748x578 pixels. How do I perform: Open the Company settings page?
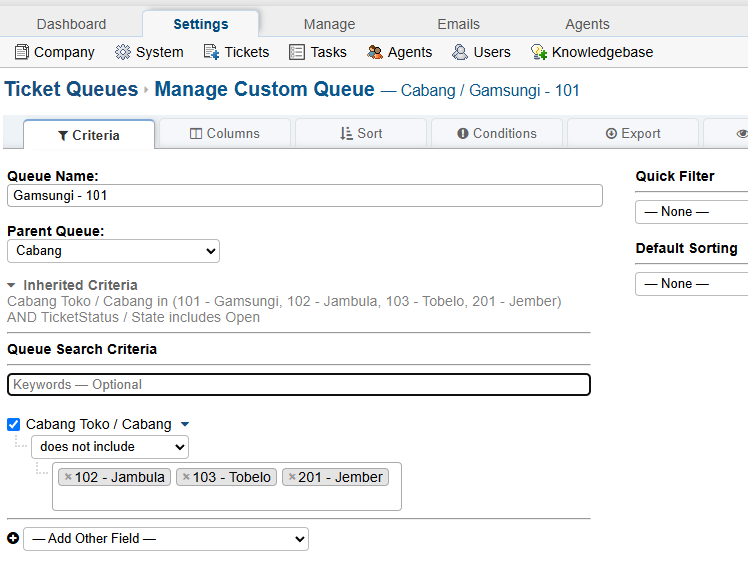click(55, 52)
